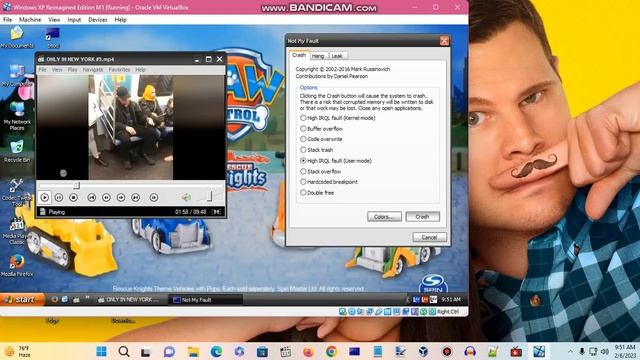Close the Not My Fault dialog
The width and height of the screenshot is (640, 360).
[444, 41]
